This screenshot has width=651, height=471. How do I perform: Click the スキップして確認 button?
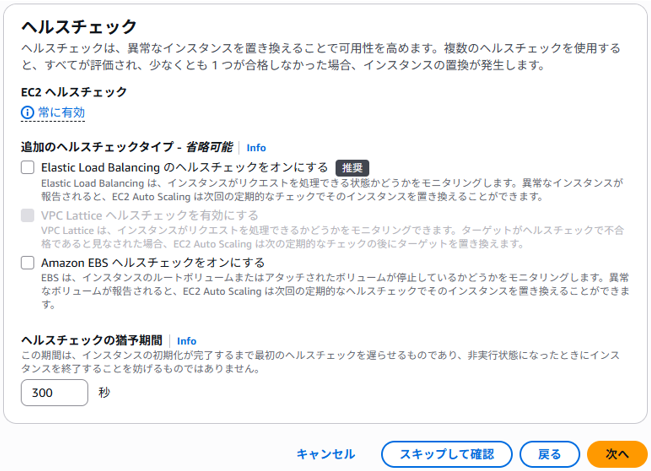tap(447, 454)
